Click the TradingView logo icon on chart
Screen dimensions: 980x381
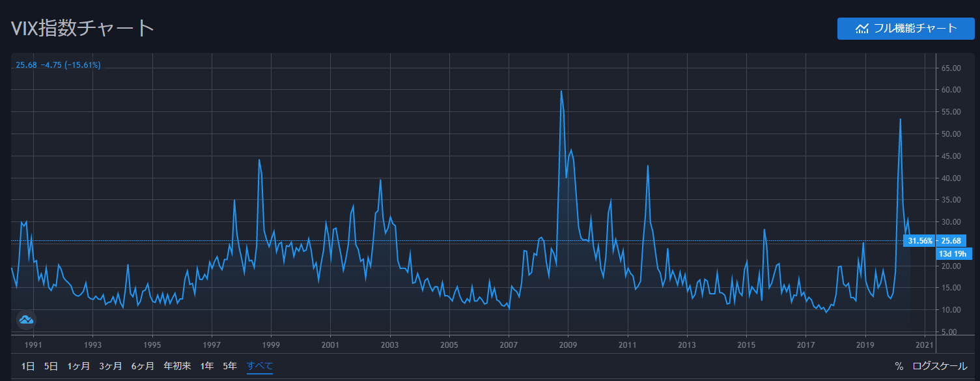coord(26,320)
